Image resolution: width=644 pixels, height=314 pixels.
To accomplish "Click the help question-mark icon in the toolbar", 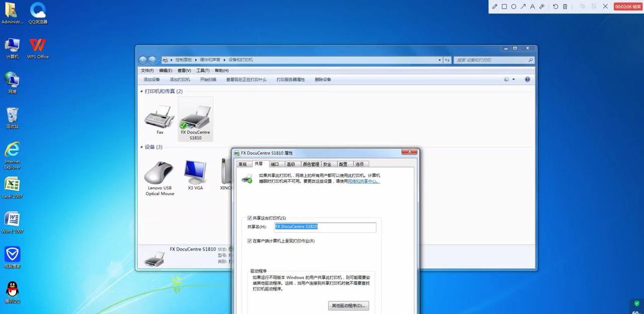I will (527, 80).
